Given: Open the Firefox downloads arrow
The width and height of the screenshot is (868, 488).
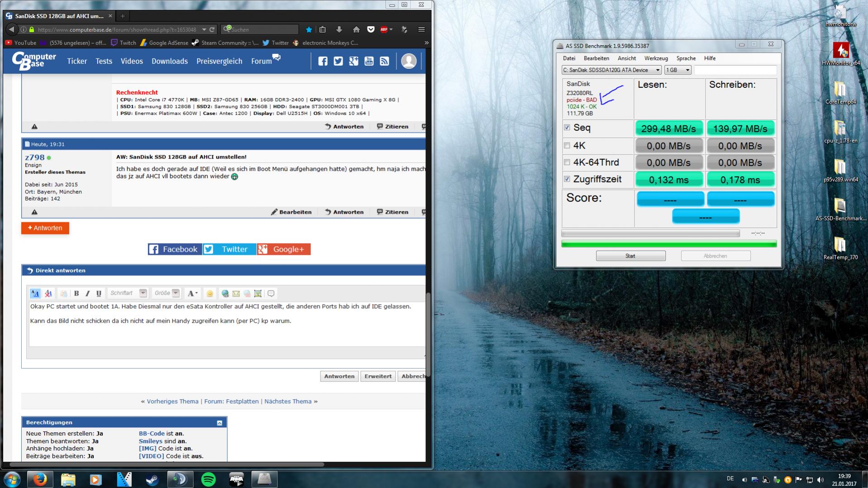Looking at the screenshot, I should click(x=339, y=29).
